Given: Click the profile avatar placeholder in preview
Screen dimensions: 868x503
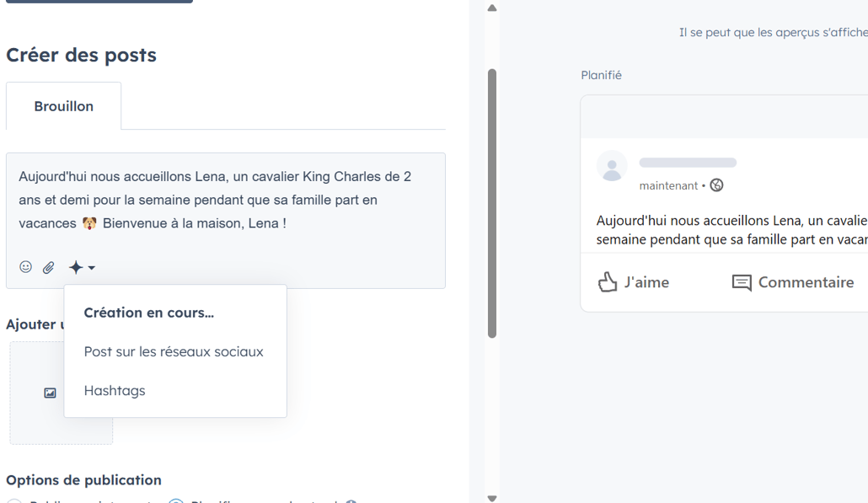Looking at the screenshot, I should coord(612,166).
